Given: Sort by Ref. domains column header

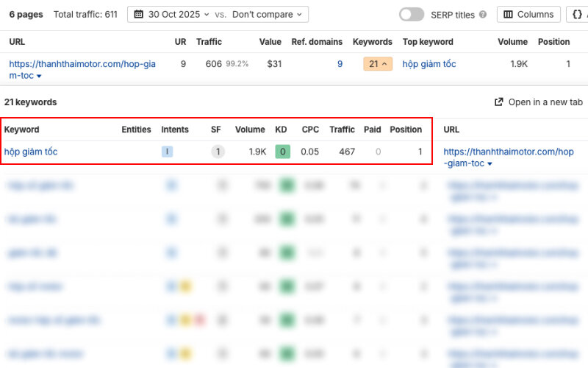Looking at the screenshot, I should pyautogui.click(x=317, y=42).
